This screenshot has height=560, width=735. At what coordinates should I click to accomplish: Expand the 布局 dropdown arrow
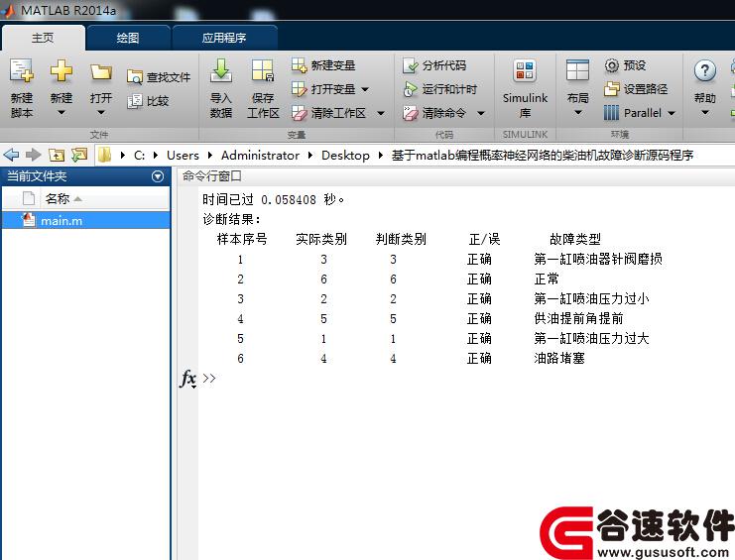click(577, 112)
